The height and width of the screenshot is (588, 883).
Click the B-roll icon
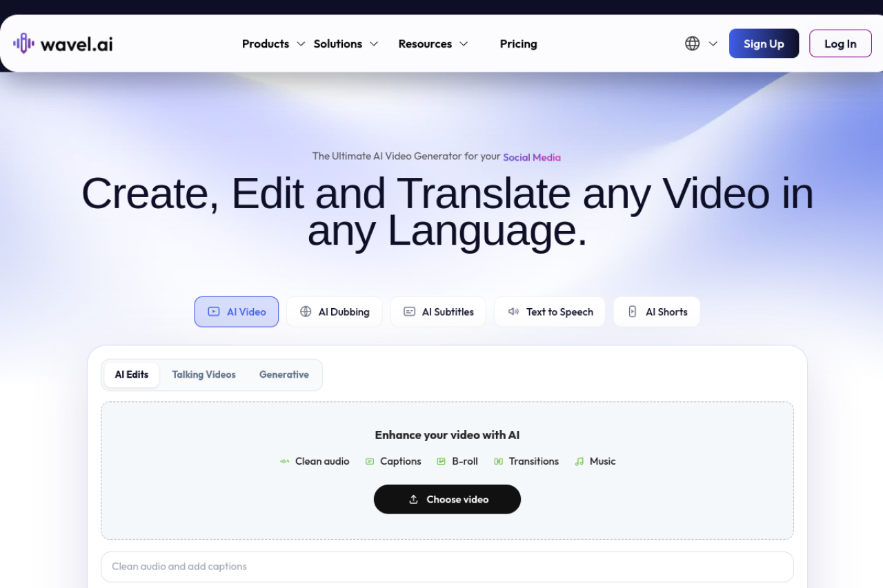pos(441,461)
